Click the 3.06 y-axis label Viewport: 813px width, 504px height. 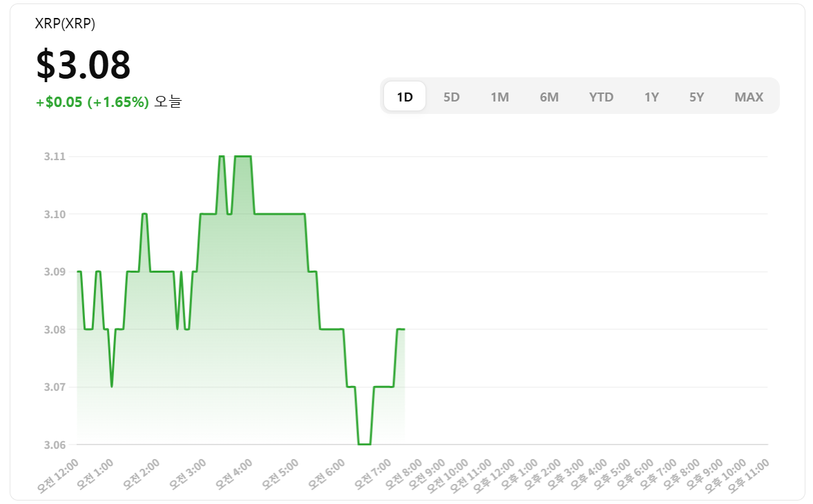[55, 445]
